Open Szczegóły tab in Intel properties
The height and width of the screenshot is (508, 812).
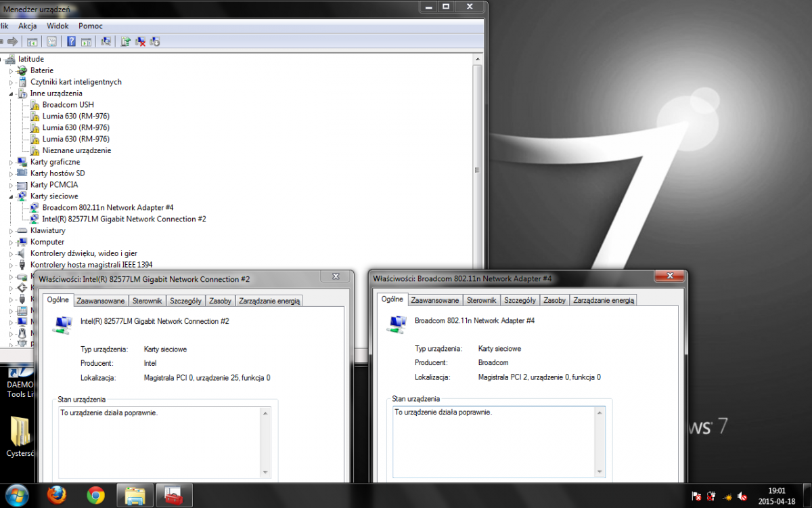pos(186,301)
